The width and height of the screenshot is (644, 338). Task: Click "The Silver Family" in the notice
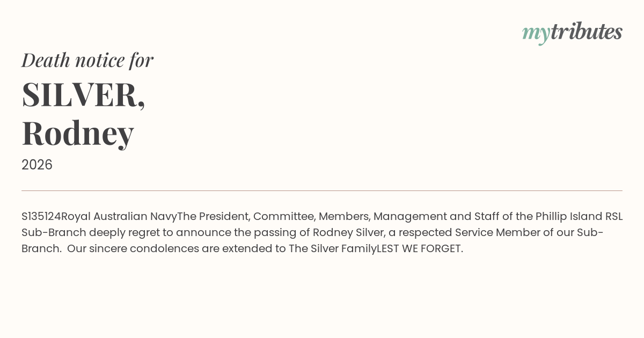pos(332,249)
